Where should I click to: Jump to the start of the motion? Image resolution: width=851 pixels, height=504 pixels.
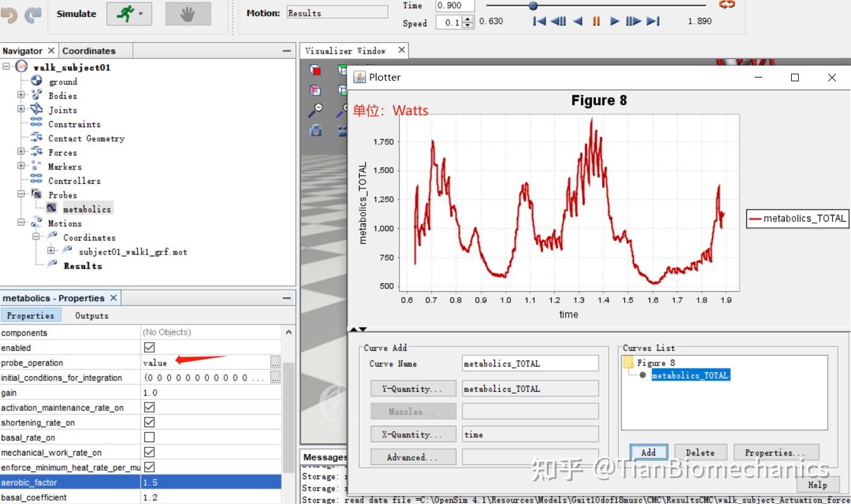(539, 21)
